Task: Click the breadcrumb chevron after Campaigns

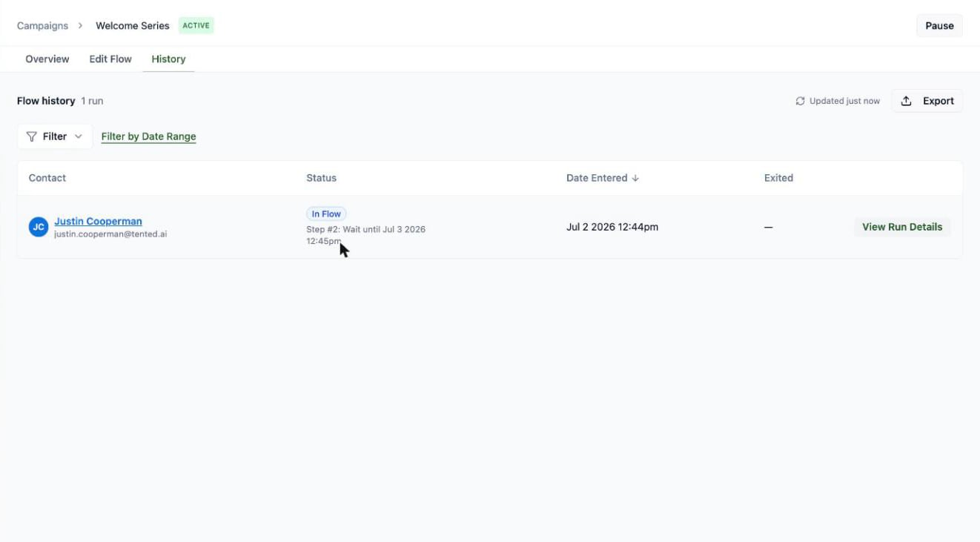Action: (x=80, y=25)
